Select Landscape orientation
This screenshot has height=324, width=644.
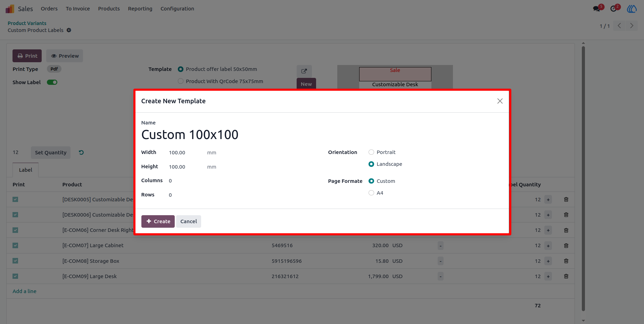(371, 164)
